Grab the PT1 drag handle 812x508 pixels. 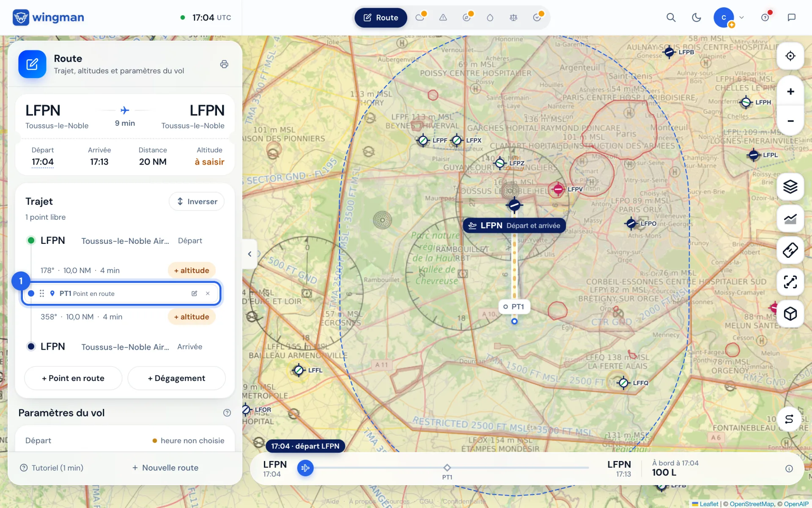click(42, 293)
